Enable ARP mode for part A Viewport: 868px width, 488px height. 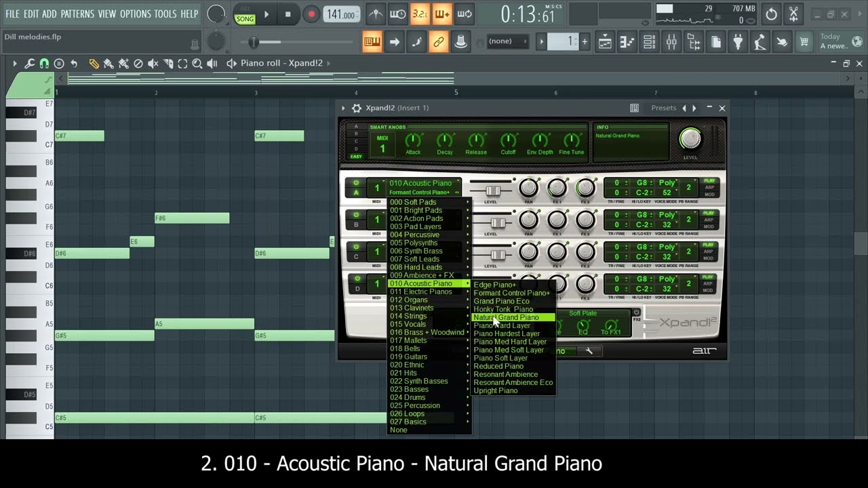coord(709,188)
